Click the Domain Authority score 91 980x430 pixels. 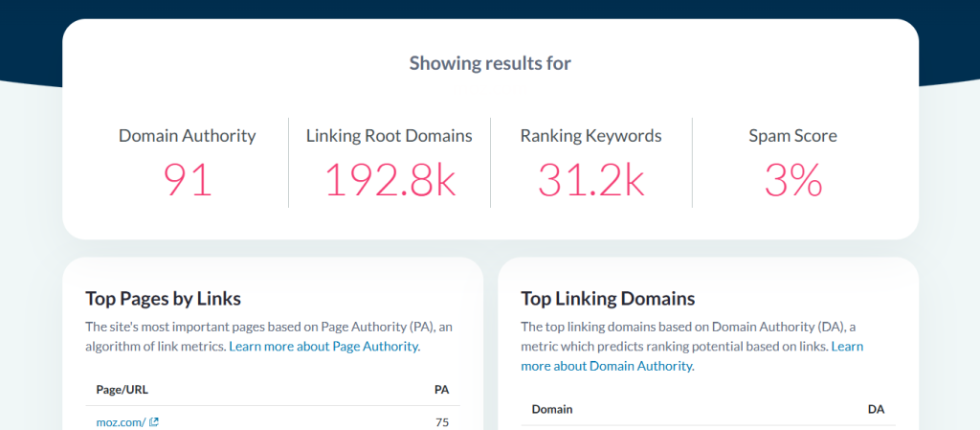coord(188,180)
